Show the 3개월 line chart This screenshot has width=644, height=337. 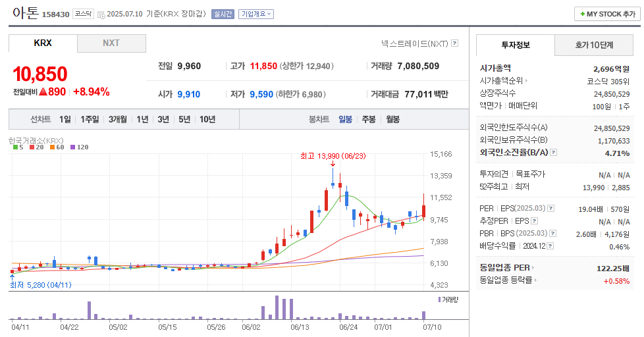coord(117,119)
